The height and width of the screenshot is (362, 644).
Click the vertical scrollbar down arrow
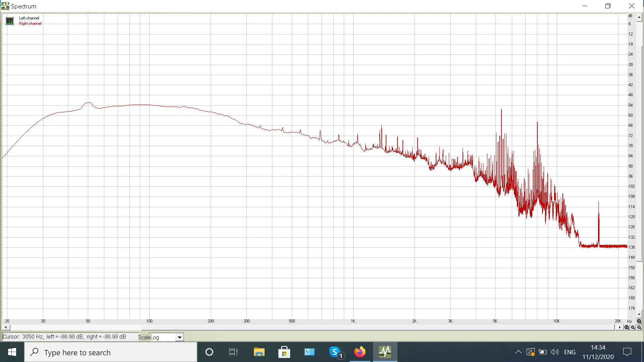(x=639, y=314)
